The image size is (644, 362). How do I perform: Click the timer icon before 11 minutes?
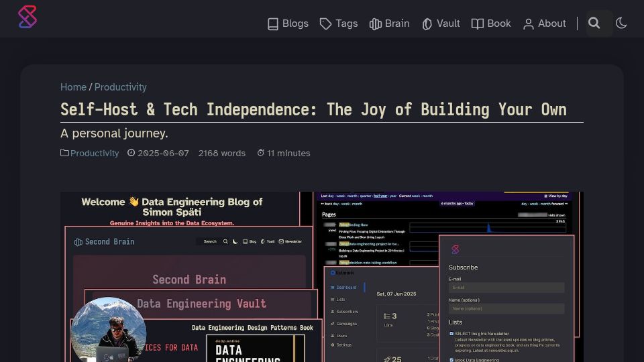tap(260, 153)
